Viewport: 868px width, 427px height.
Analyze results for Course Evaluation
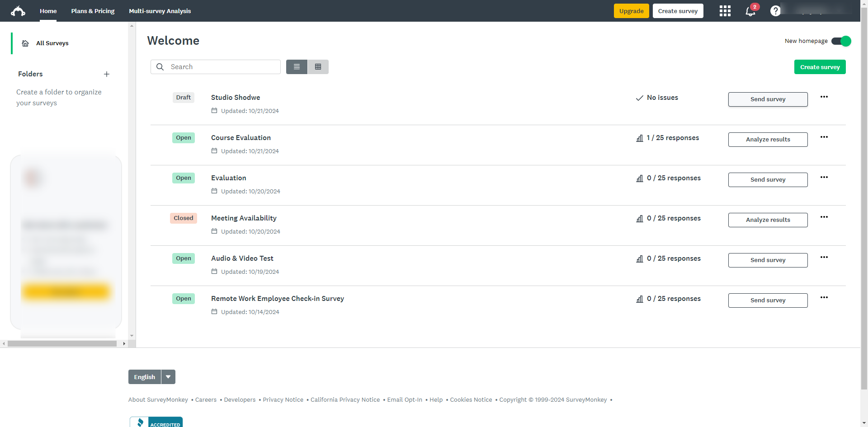(768, 140)
